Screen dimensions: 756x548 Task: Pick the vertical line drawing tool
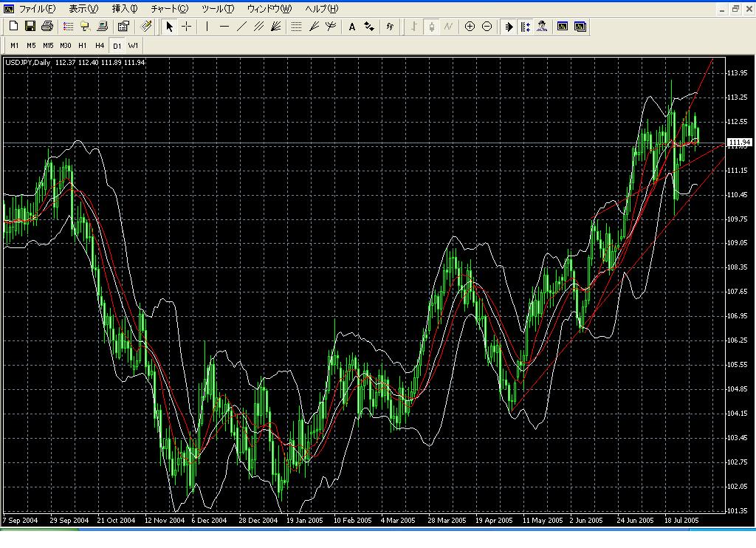coord(207,27)
